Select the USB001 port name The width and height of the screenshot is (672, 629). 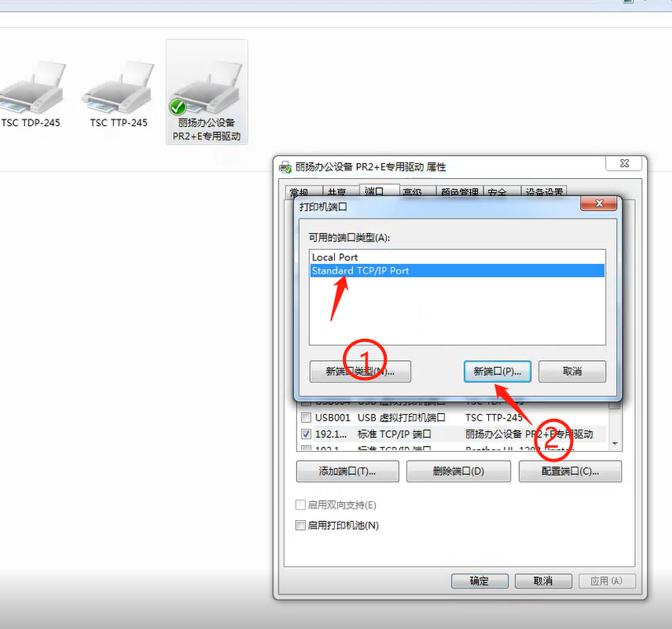(x=332, y=417)
